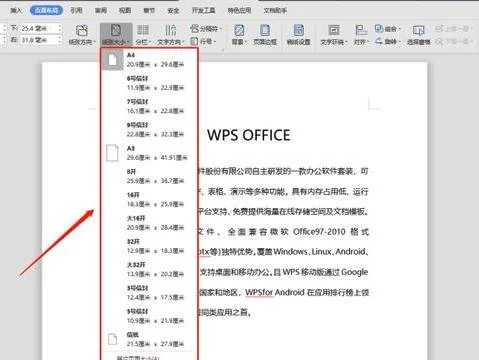This screenshot has height=360, width=479.
Task: Choose 9号信封 envelope size
Action: pos(149,129)
